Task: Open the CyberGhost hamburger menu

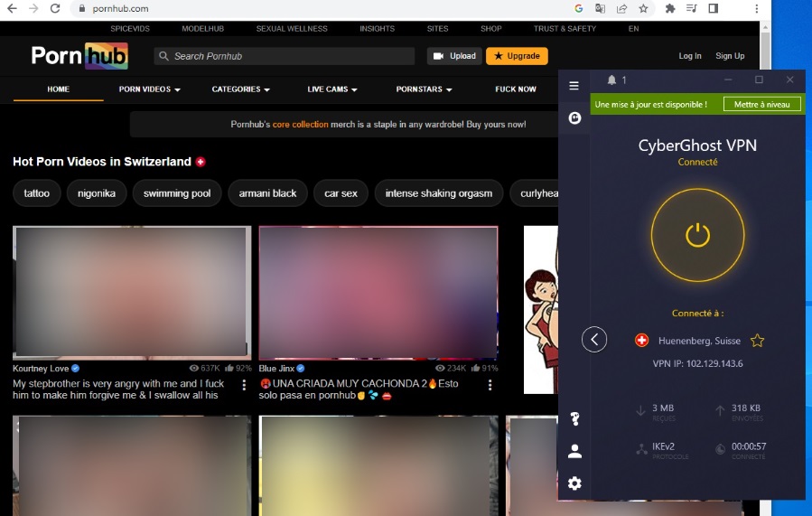Action: (574, 86)
